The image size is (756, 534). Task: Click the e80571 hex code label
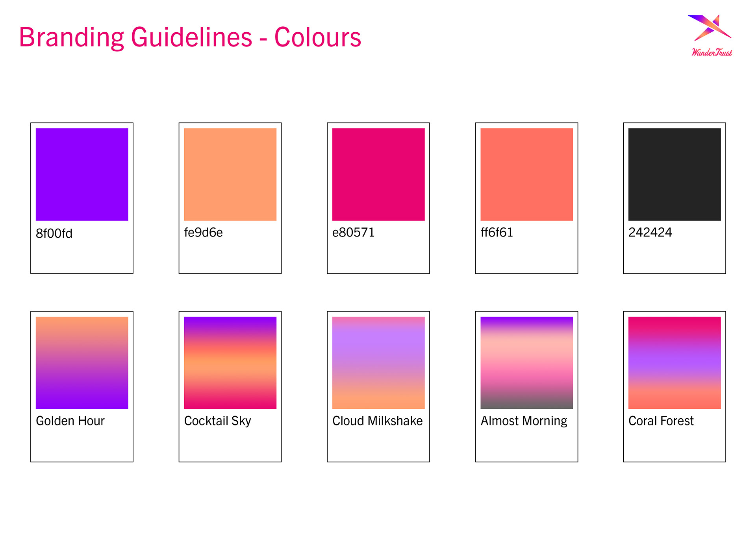(x=353, y=233)
